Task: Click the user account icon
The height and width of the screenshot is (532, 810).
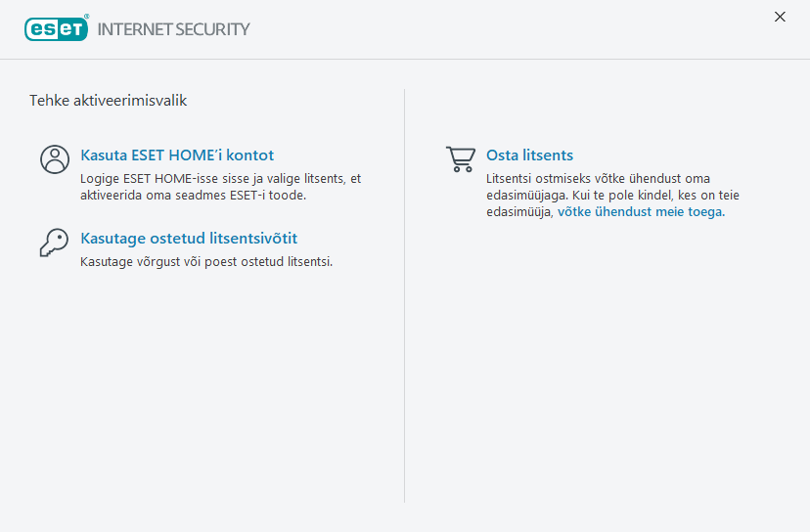Action: tap(55, 159)
